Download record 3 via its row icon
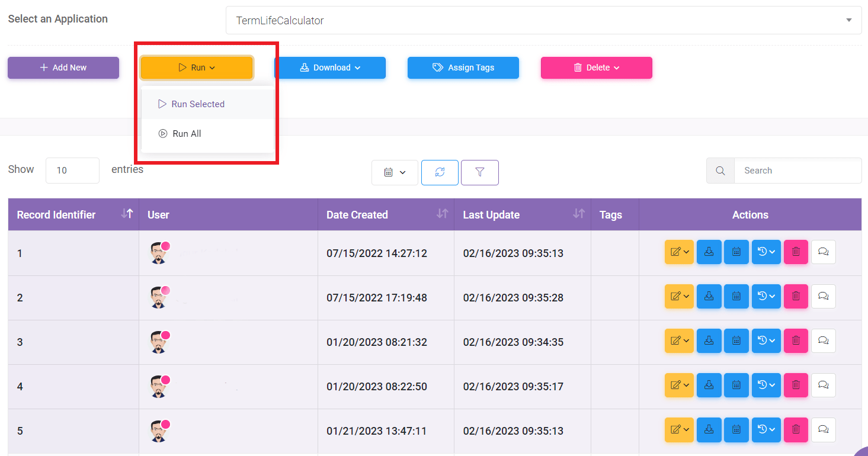This screenshot has height=456, width=868. click(x=709, y=341)
